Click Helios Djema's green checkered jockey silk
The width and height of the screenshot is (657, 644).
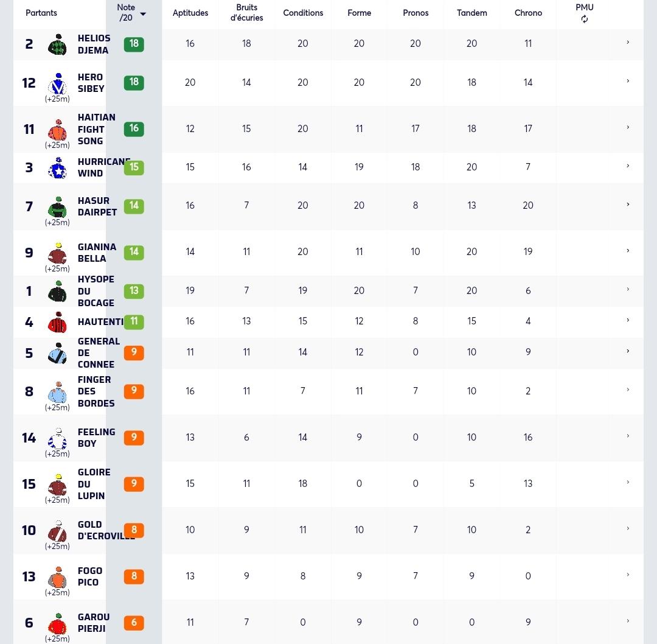click(58, 44)
